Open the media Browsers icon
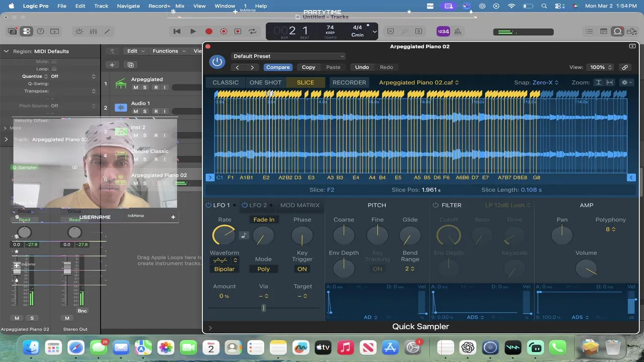The height and width of the screenshot is (362, 644). coord(631,31)
